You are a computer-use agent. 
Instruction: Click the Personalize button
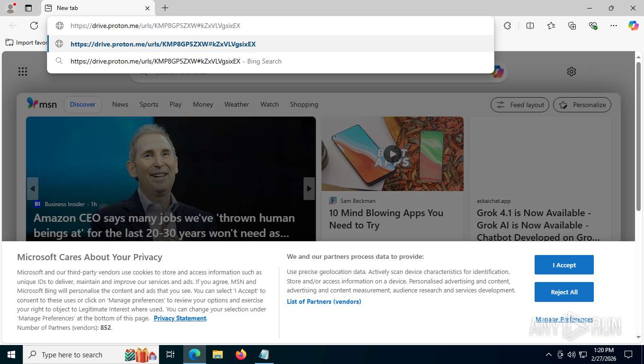coord(582,105)
